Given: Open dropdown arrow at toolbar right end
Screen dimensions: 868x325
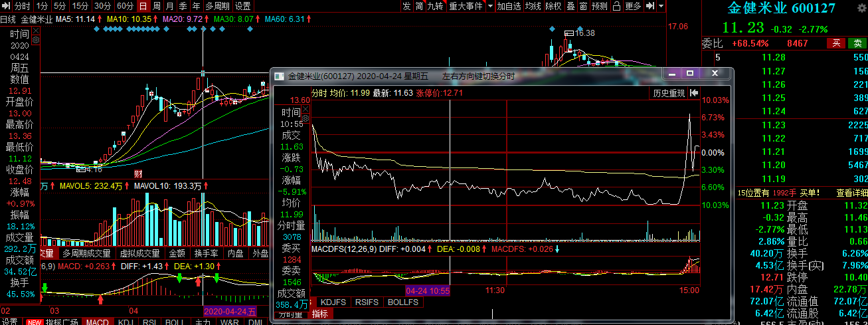Looking at the screenshot, I should tap(661, 6).
